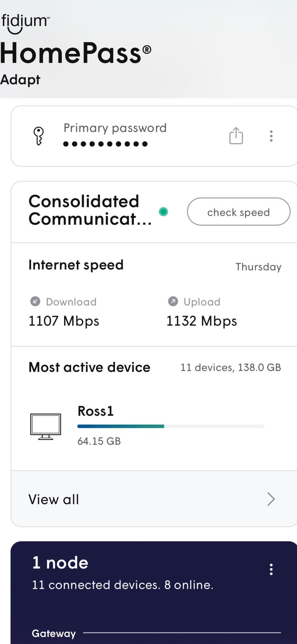The width and height of the screenshot is (297, 644).
Task: Tap the 1 node heading
Action: [60, 563]
